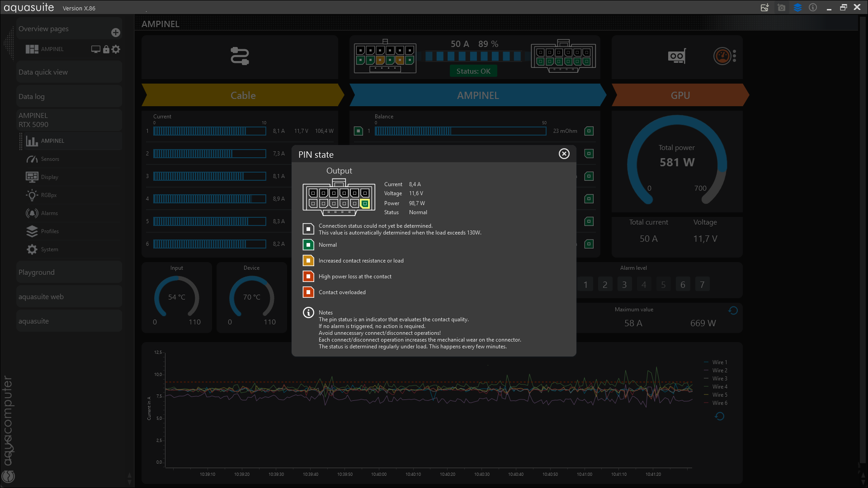This screenshot has height=488, width=868.
Task: Click the lock icon on AMPINEL overview page
Action: (106, 49)
